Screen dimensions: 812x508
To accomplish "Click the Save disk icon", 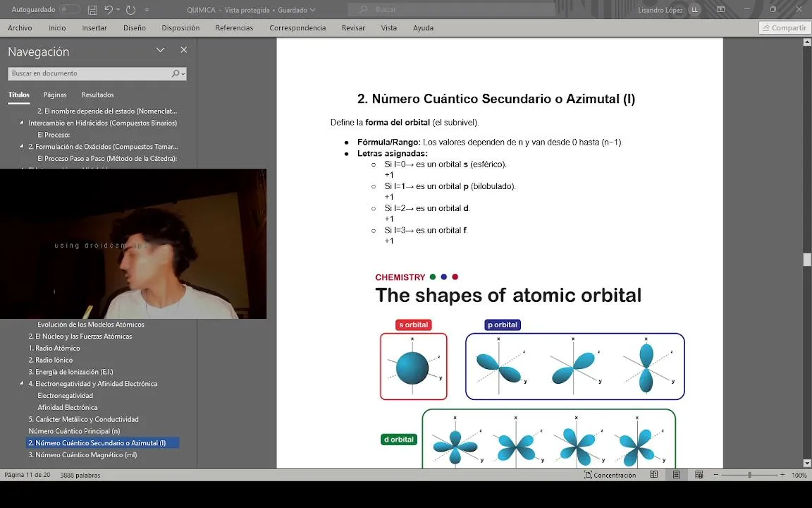I will tap(92, 10).
